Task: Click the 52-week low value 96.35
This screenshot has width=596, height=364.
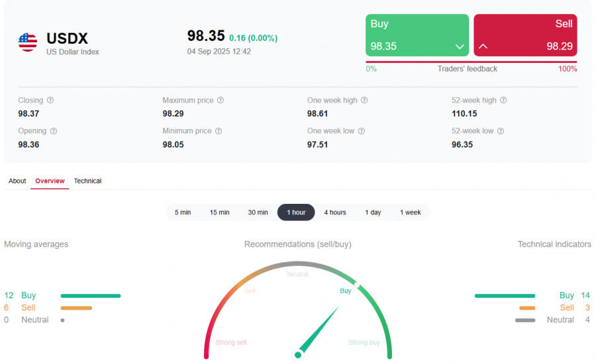Action: pos(462,145)
